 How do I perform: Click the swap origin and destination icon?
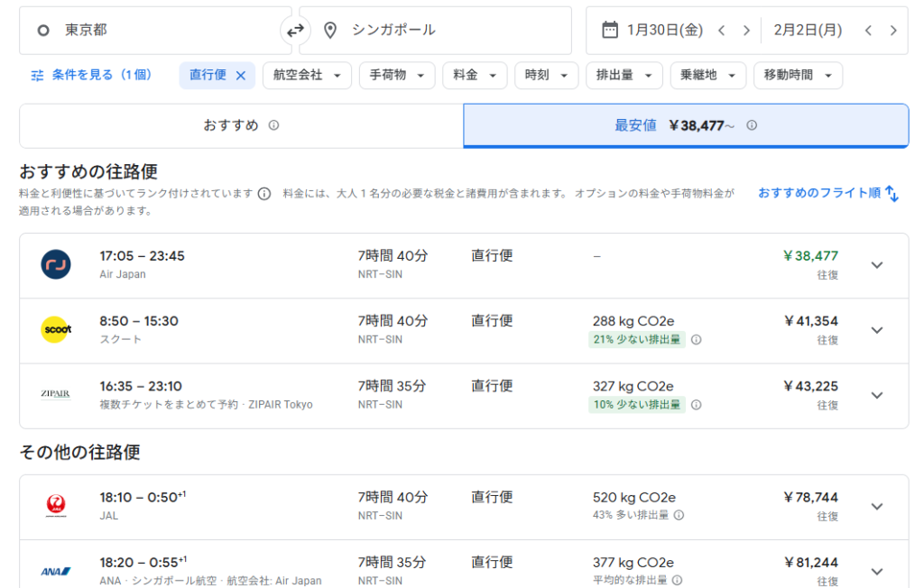pyautogui.click(x=295, y=31)
